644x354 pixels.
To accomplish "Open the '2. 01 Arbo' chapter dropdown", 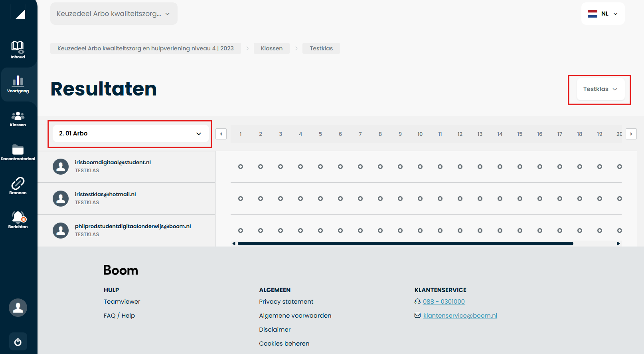I will [x=130, y=133].
